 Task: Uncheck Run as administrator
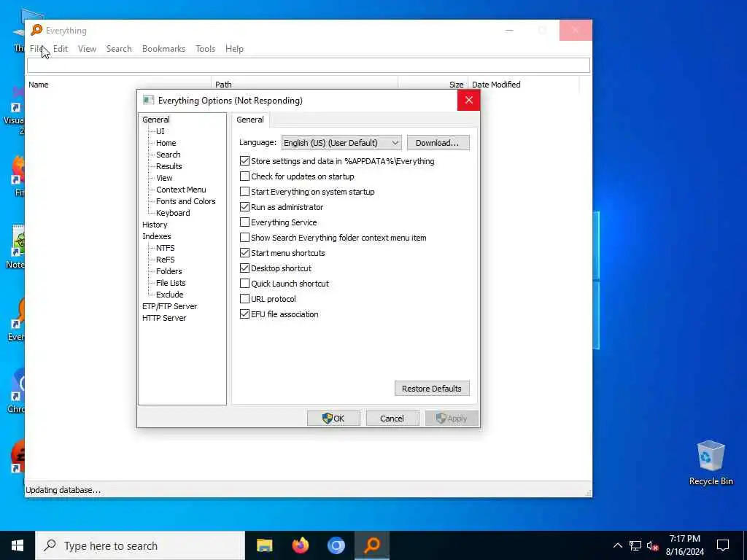pyautogui.click(x=244, y=206)
